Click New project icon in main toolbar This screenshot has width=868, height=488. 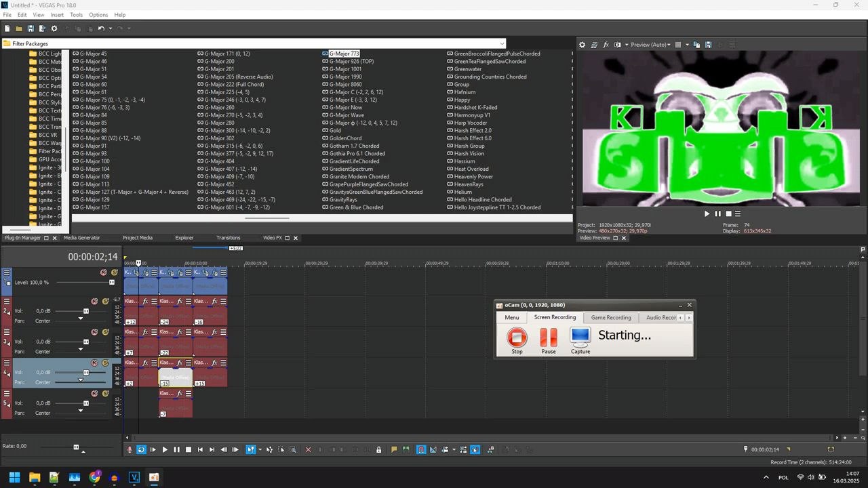pos(7,28)
